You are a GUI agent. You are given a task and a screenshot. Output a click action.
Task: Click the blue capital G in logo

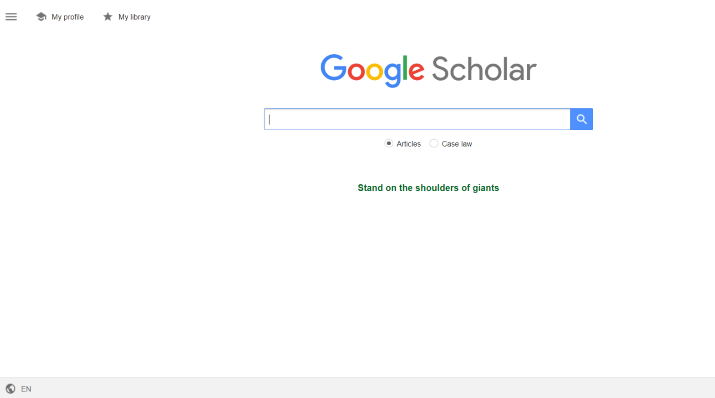(333, 68)
